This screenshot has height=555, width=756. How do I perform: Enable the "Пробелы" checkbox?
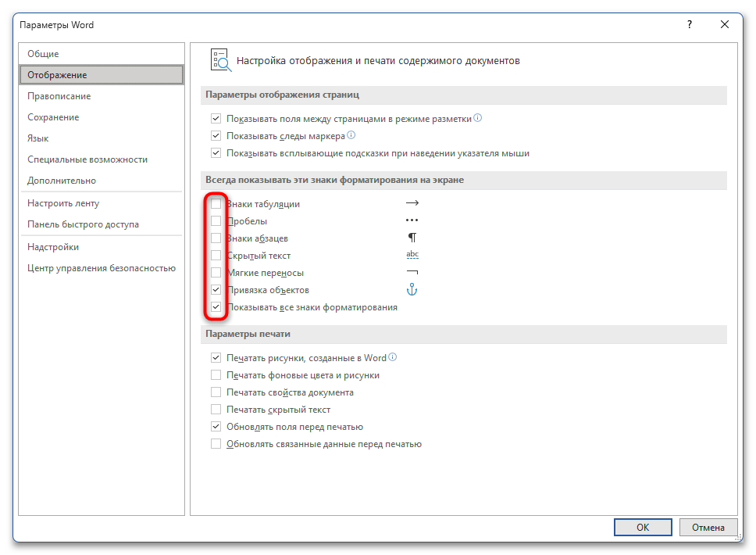coord(216,221)
